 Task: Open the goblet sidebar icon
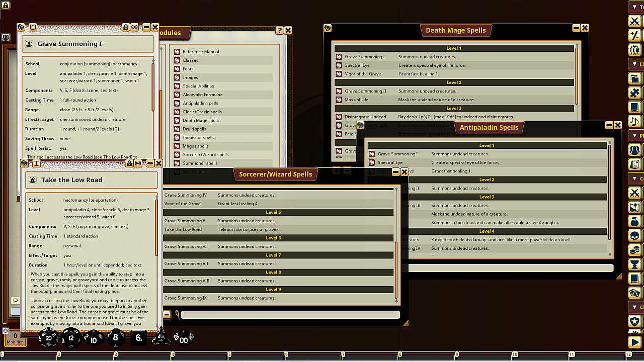(x=634, y=264)
